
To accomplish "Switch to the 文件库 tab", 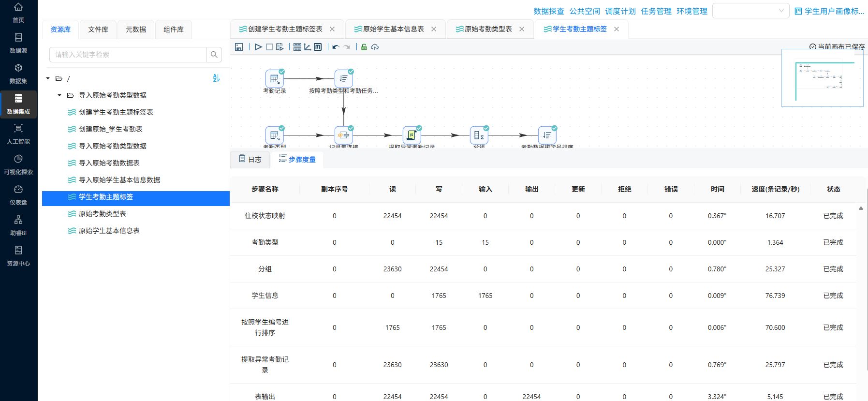I will [98, 30].
